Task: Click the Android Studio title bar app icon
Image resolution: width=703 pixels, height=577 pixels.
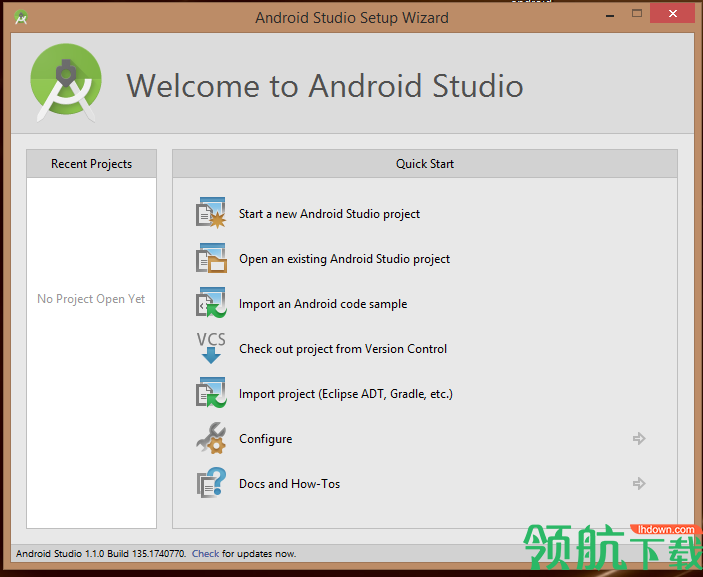Action: point(21,17)
